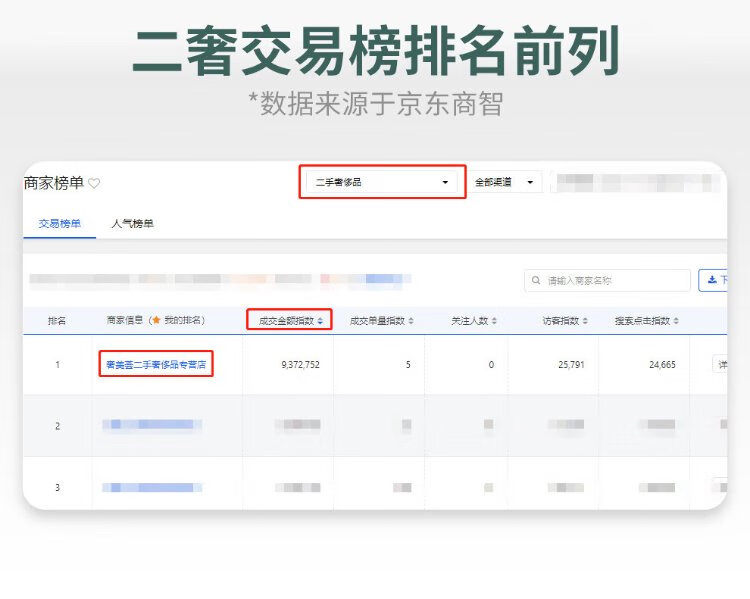Sort by 关注人数 column arrow
The height and width of the screenshot is (599, 750).
(494, 321)
